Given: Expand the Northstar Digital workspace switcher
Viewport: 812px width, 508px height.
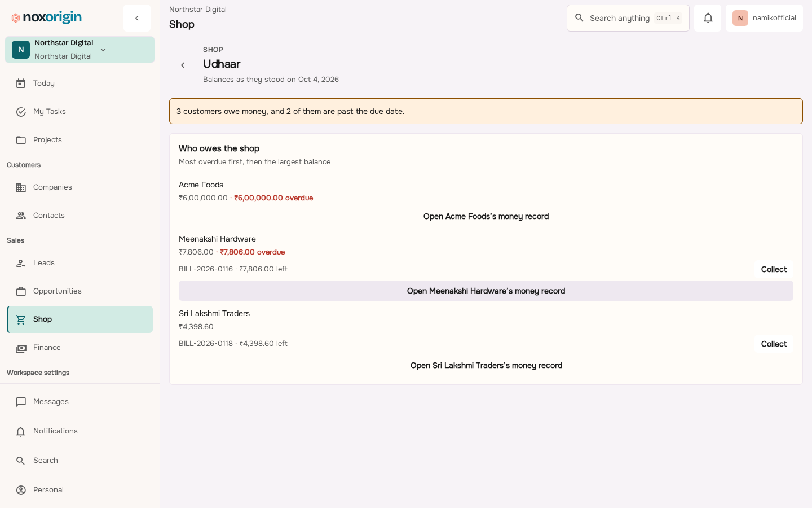Looking at the screenshot, I should pos(80,50).
